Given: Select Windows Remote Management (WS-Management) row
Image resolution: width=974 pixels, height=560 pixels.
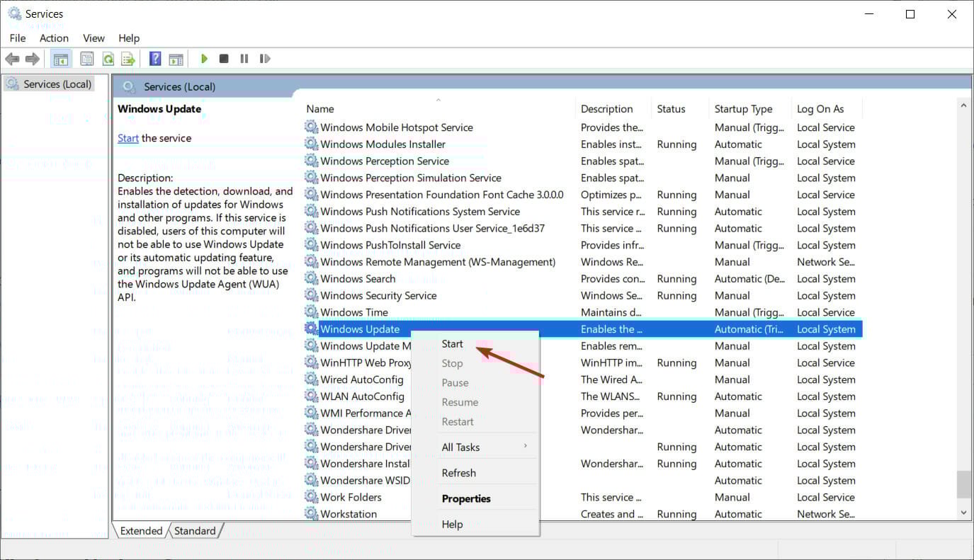Looking at the screenshot, I should tap(583, 262).
